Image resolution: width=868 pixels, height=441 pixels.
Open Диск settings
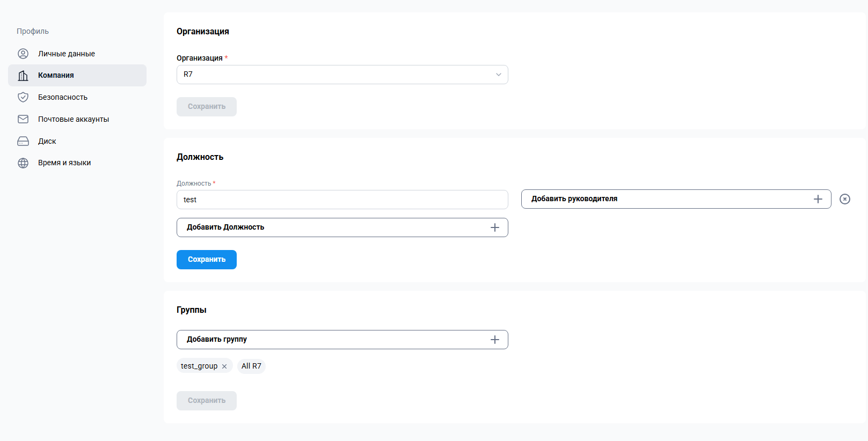[77, 141]
